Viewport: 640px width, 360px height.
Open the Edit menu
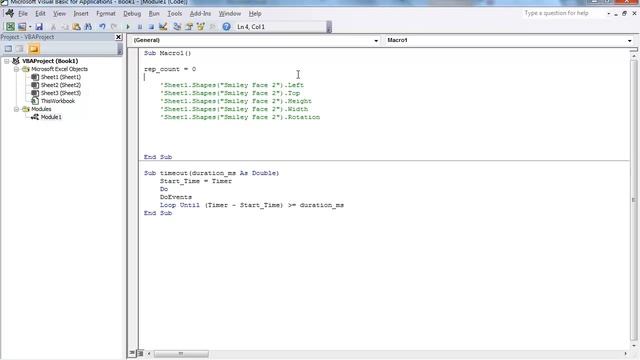tap(40, 13)
